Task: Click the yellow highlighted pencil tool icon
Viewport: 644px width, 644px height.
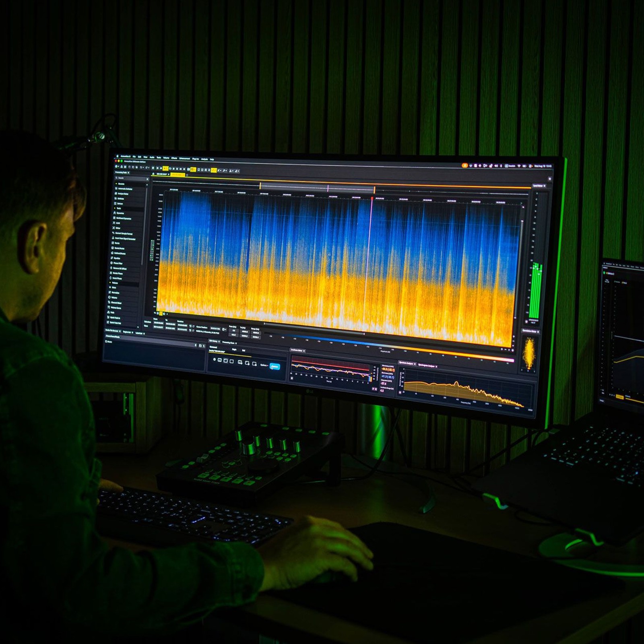Action: click(x=214, y=170)
